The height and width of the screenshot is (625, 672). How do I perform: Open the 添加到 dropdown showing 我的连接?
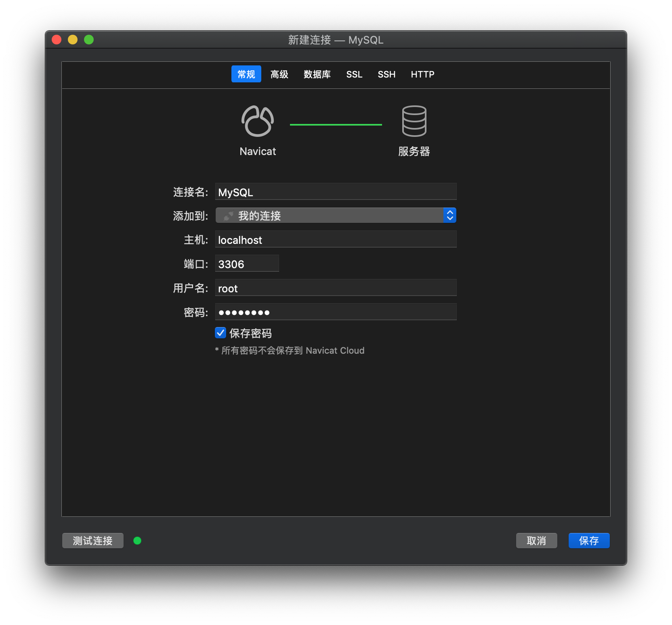(x=336, y=215)
